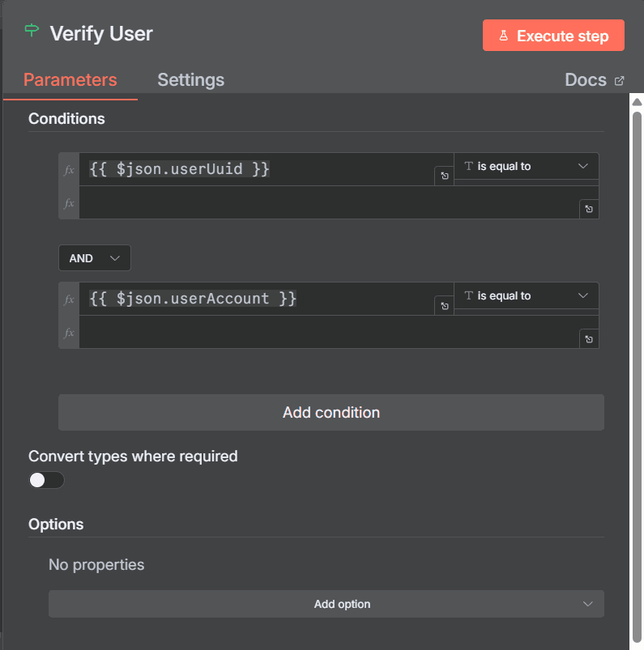Click the Verify User node icon

32,32
